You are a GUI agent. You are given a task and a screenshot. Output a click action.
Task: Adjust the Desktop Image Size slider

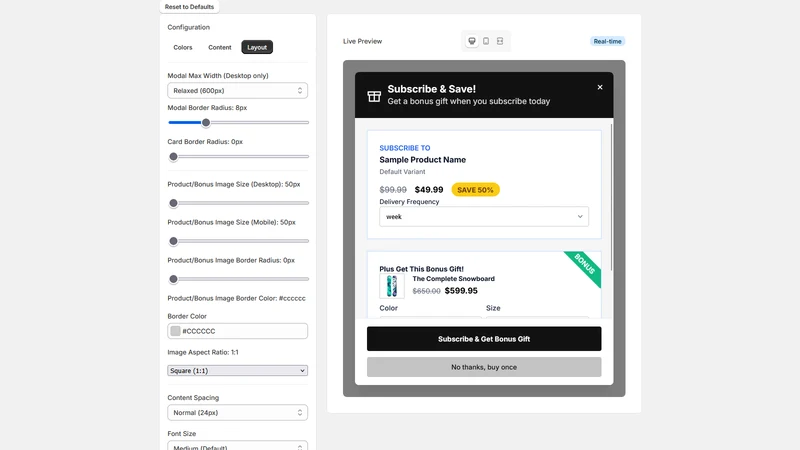pyautogui.click(x=238, y=203)
